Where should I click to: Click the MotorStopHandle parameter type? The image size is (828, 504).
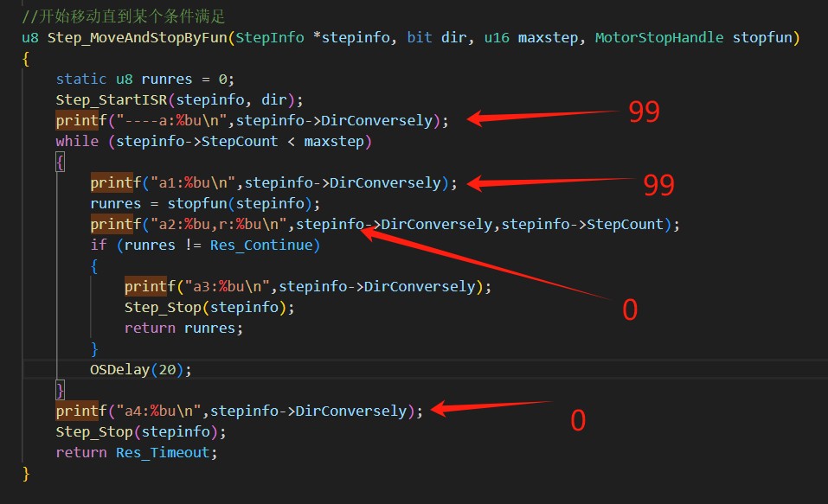coord(659,37)
